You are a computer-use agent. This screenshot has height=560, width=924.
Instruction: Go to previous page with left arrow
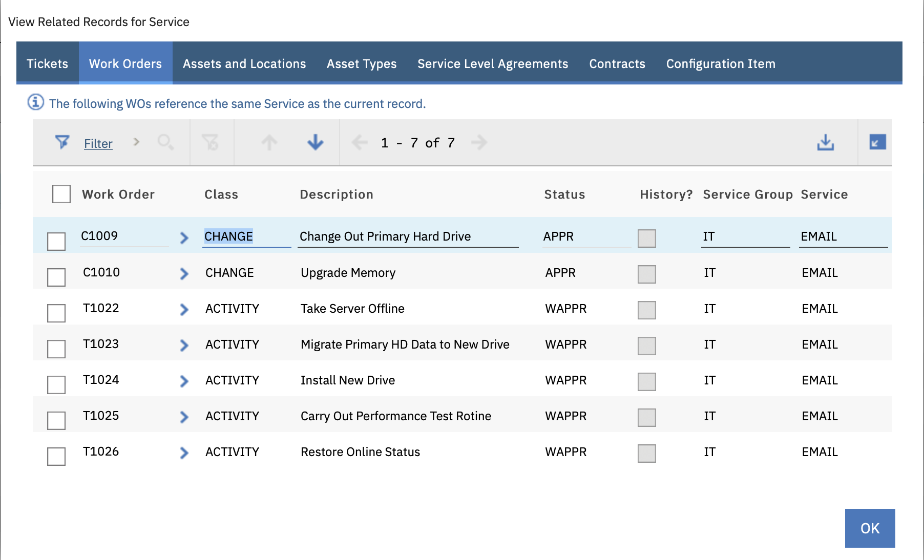click(x=360, y=142)
